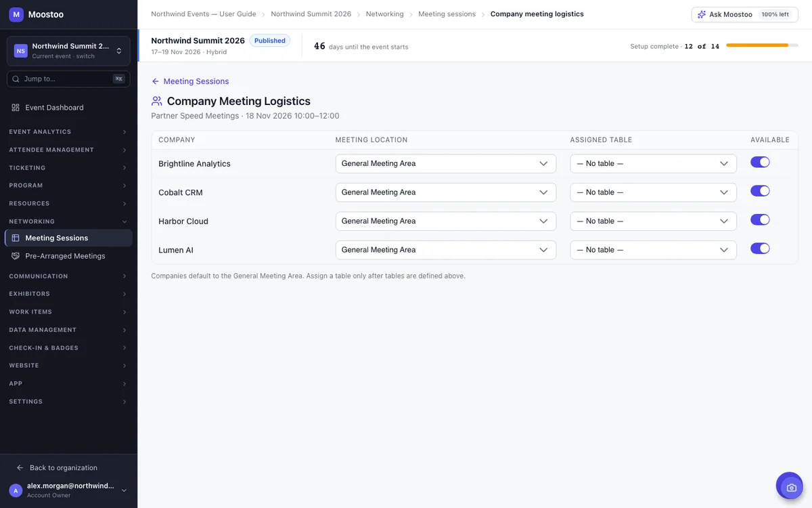Click the NS event avatar badge
The width and height of the screenshot is (812, 508).
pyautogui.click(x=21, y=51)
